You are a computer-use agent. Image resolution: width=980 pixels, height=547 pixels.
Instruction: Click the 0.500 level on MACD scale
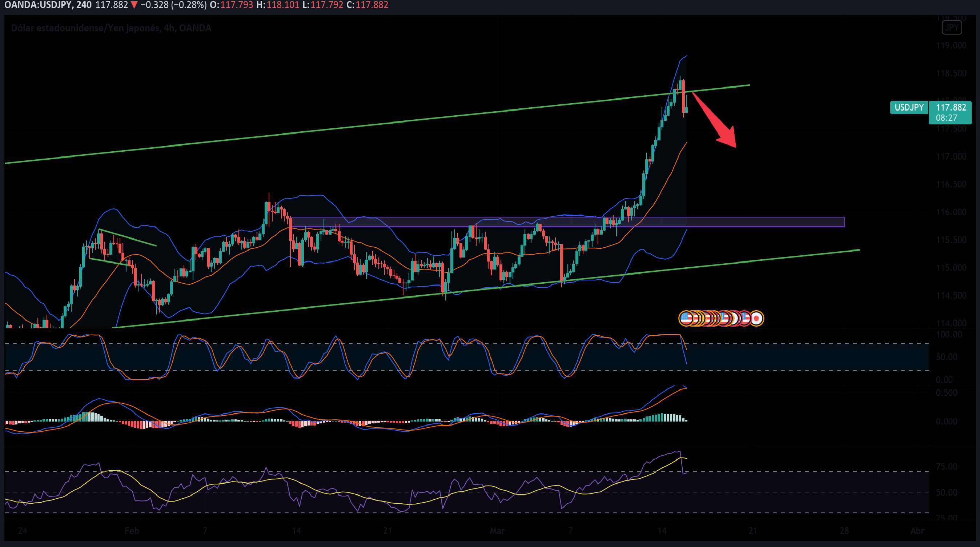point(946,392)
